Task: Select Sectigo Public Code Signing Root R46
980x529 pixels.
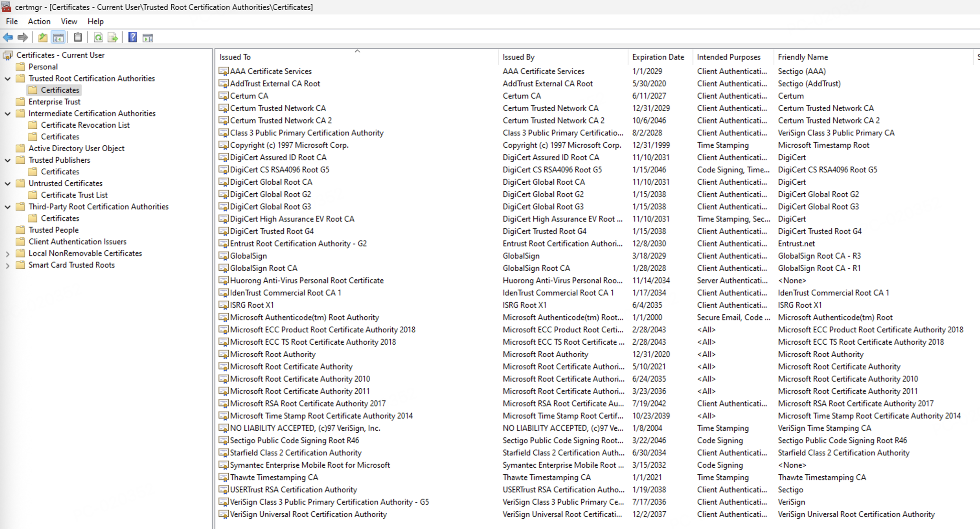Action: pyautogui.click(x=294, y=440)
